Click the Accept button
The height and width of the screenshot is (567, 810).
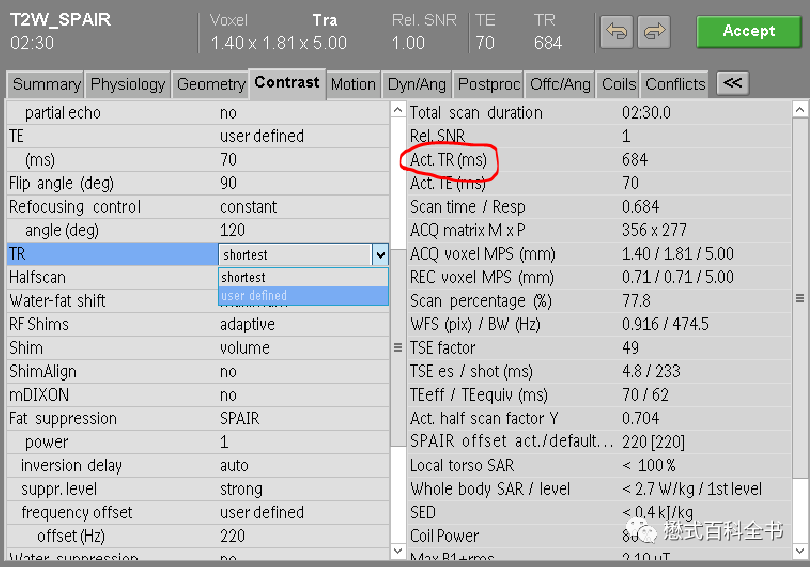(x=749, y=31)
